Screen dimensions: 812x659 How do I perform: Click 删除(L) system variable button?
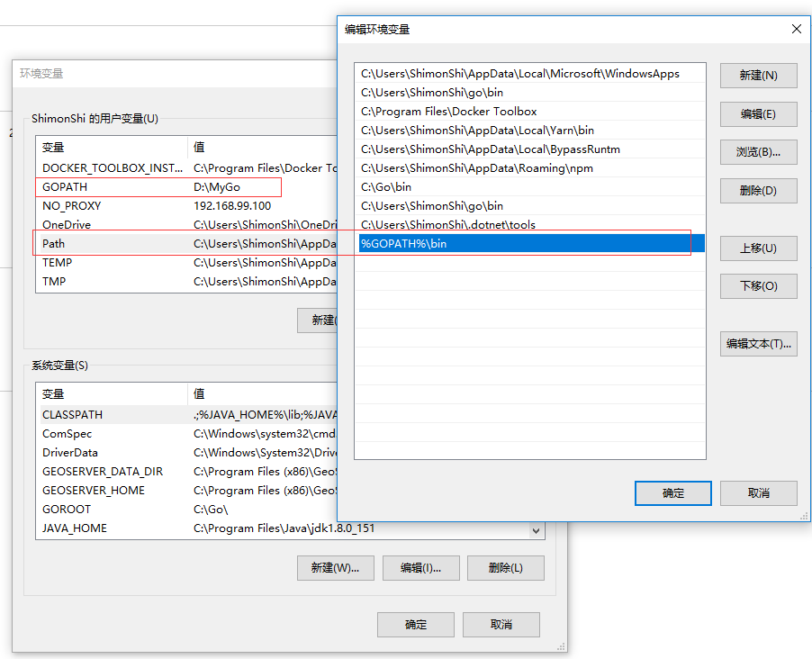505,568
